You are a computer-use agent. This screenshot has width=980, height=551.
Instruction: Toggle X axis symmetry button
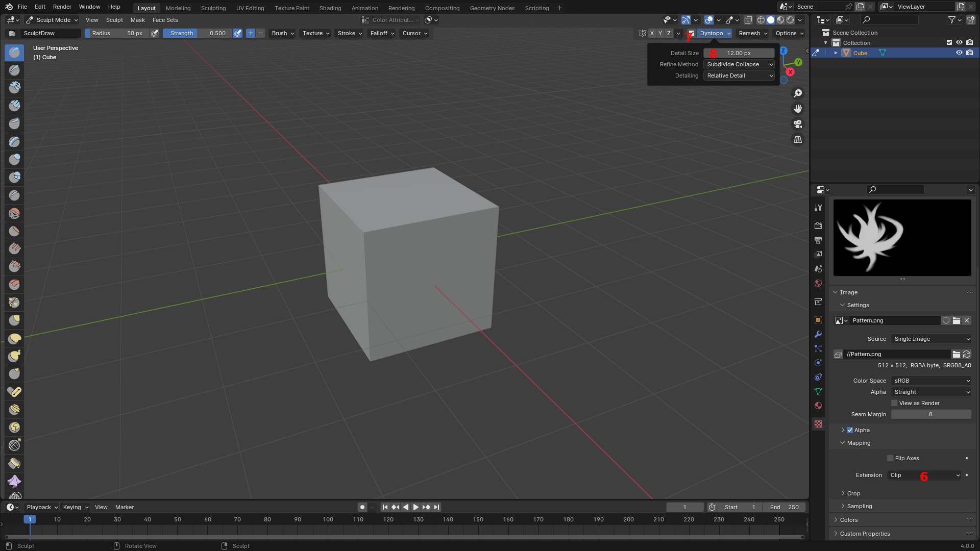(652, 33)
